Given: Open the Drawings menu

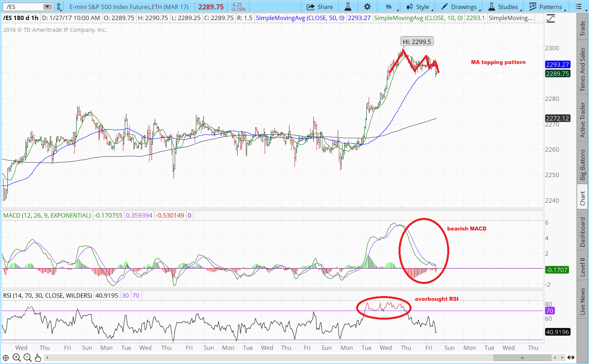Looking at the screenshot, I should 460,7.
